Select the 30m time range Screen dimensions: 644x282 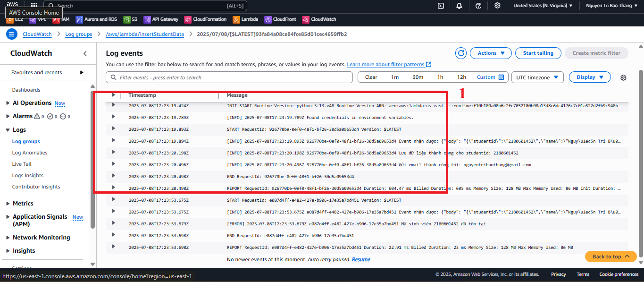(418, 77)
